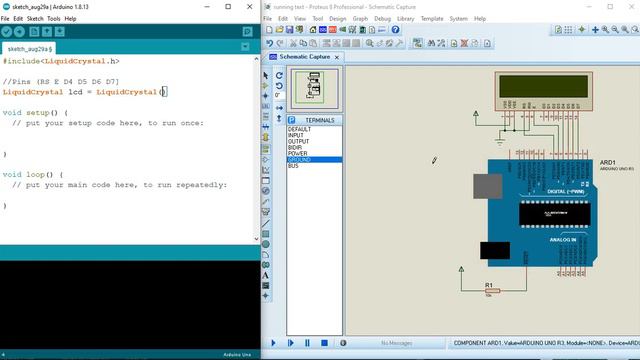The width and height of the screenshot is (640, 360).
Task: Select Proteus Component Mode tool
Action: (266, 86)
